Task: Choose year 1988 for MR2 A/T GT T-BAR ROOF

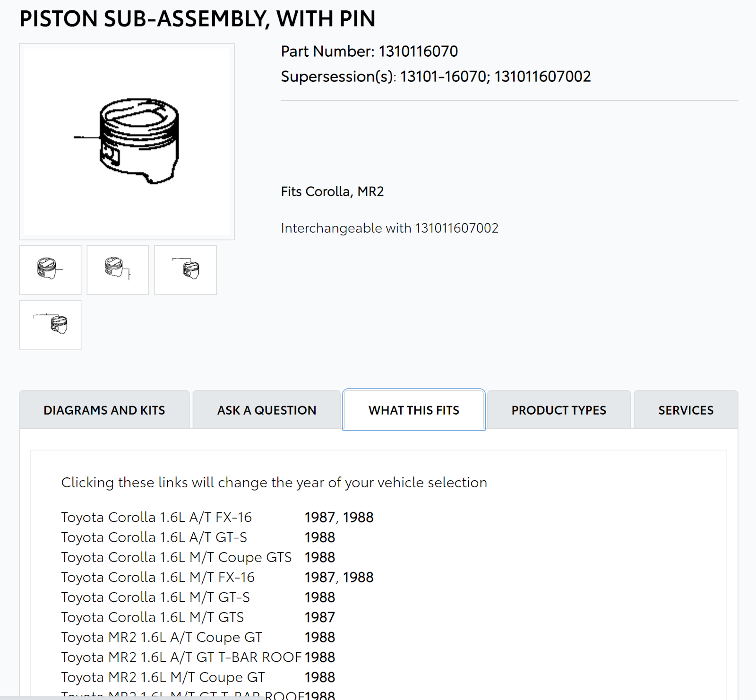Action: tap(320, 657)
